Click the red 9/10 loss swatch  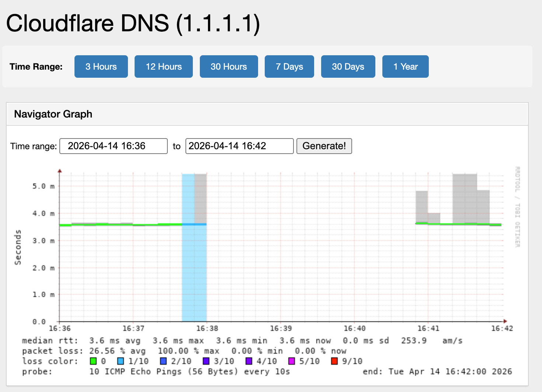[334, 361]
